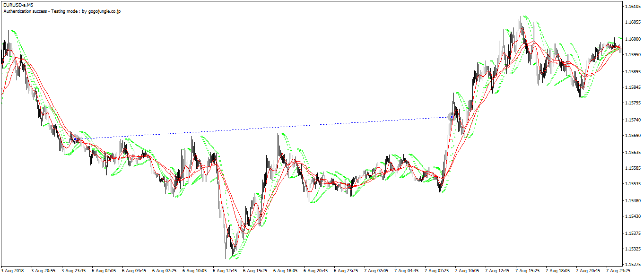Click the 1.16000 price label

pyautogui.click(x=633, y=39)
